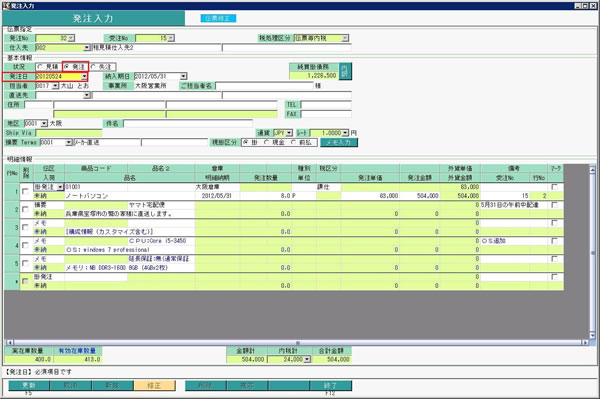Click the 削除 button in the bottom bar
Viewport: 600px width, 399px height.
pos(206,385)
